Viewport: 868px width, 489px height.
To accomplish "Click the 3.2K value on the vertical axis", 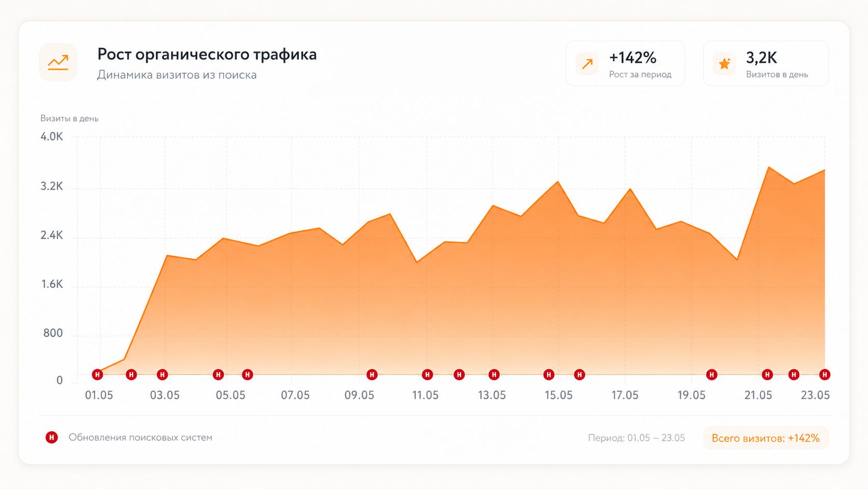I will pos(52,186).
